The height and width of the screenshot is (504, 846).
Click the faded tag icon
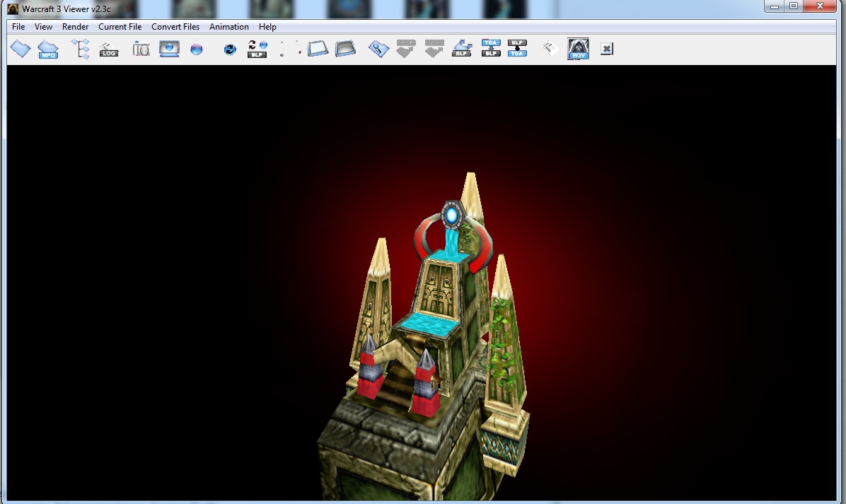click(x=550, y=49)
